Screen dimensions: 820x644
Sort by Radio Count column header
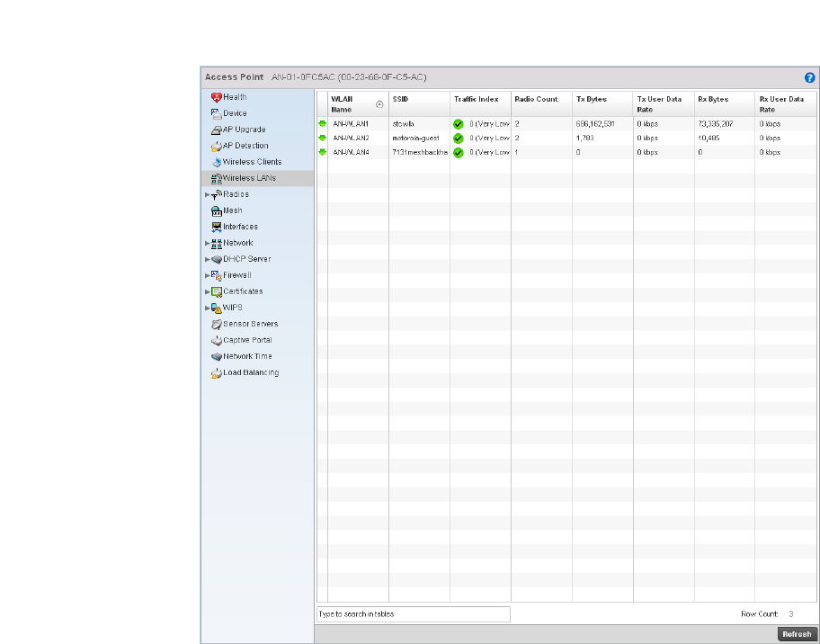541,104
